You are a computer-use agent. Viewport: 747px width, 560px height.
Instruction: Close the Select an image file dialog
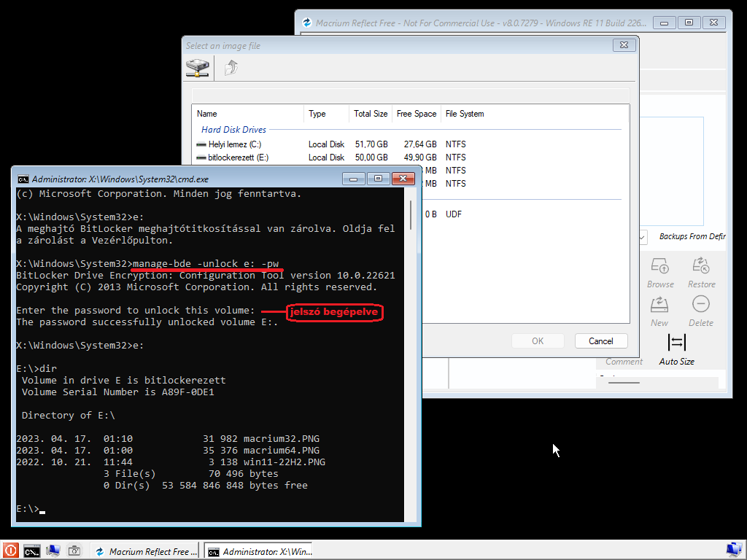pos(624,45)
